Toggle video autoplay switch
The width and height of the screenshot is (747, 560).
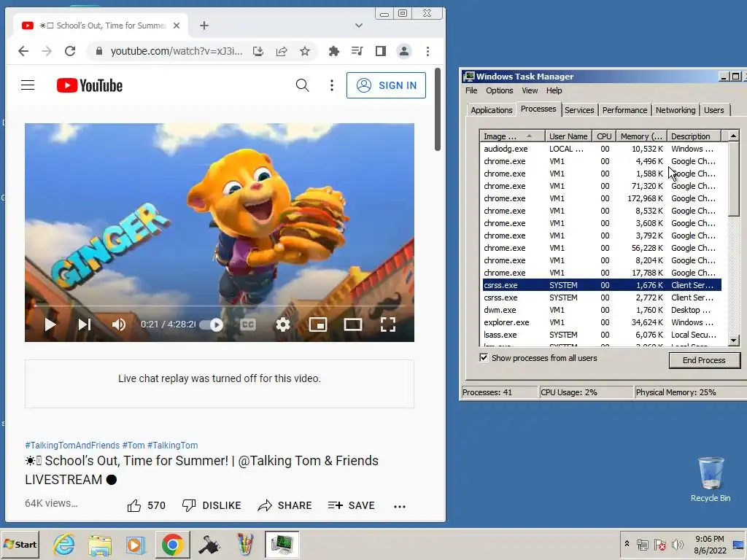pyautogui.click(x=212, y=324)
